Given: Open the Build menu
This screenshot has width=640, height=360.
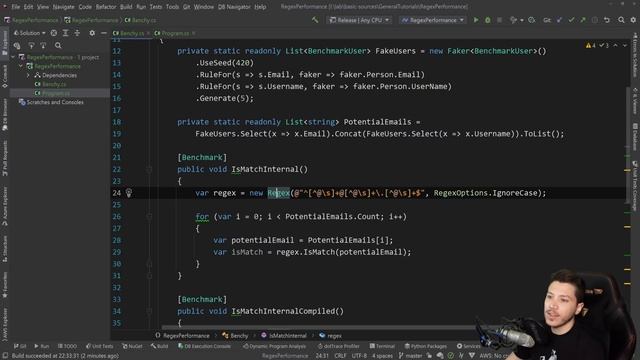Looking at the screenshot, I should tap(126, 7).
